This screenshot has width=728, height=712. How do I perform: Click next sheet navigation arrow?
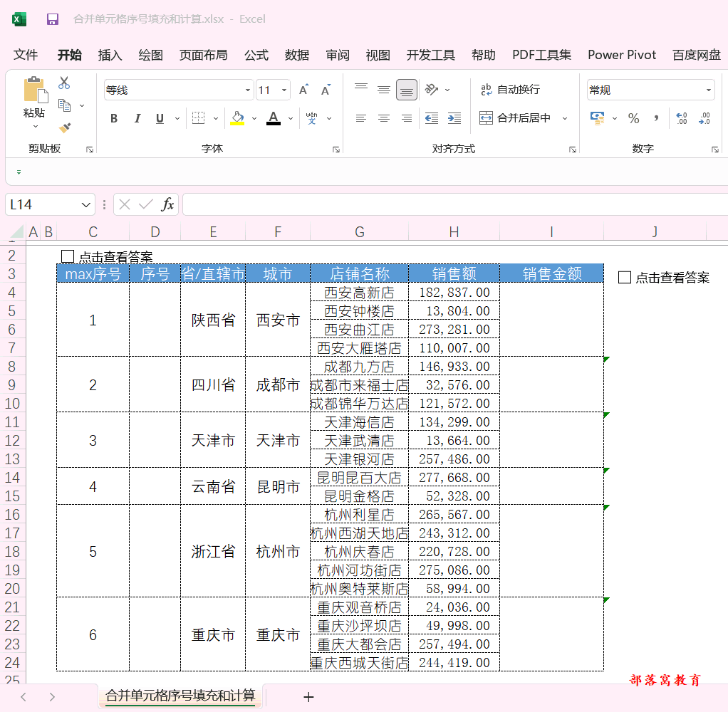(52, 696)
